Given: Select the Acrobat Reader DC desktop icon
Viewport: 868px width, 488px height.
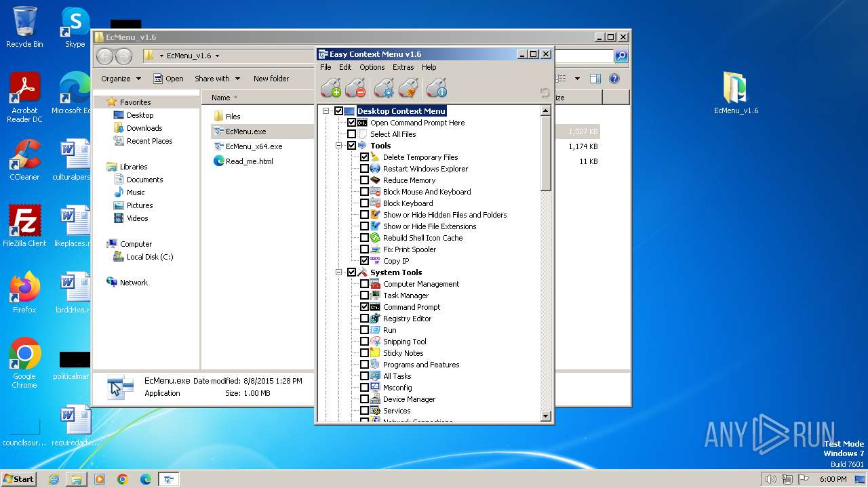Looking at the screenshot, I should (x=24, y=98).
